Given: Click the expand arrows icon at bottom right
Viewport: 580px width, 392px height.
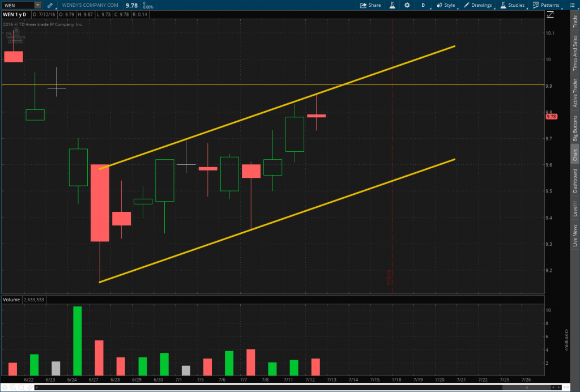Looking at the screenshot, I should [566, 387].
